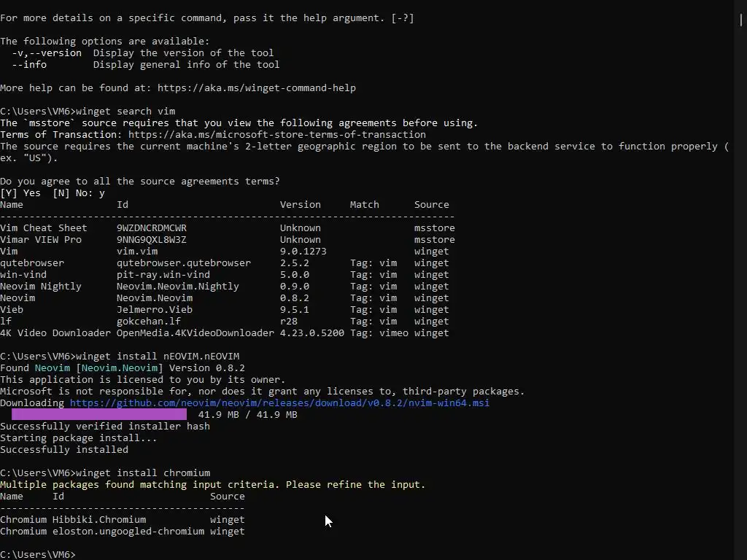Viewport: 747px width, 560px height.
Task: Click version '9.0.1273' of Vim
Action: [x=303, y=252]
